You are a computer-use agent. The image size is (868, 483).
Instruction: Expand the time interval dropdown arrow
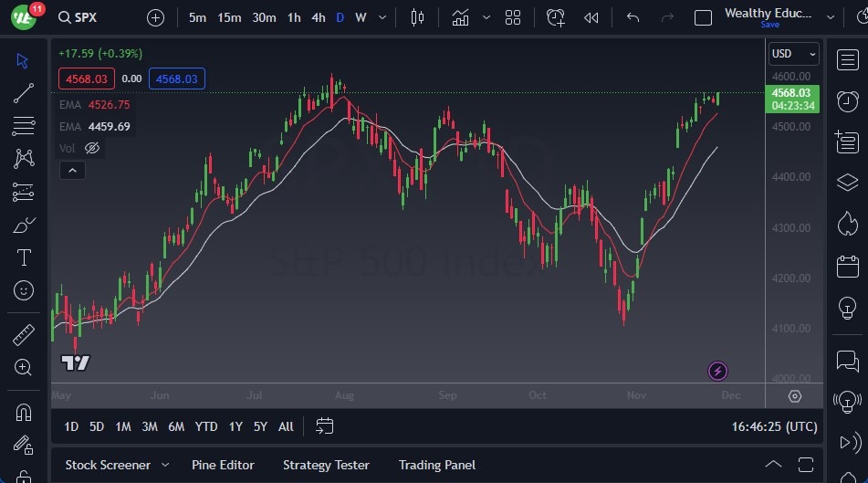(x=382, y=17)
